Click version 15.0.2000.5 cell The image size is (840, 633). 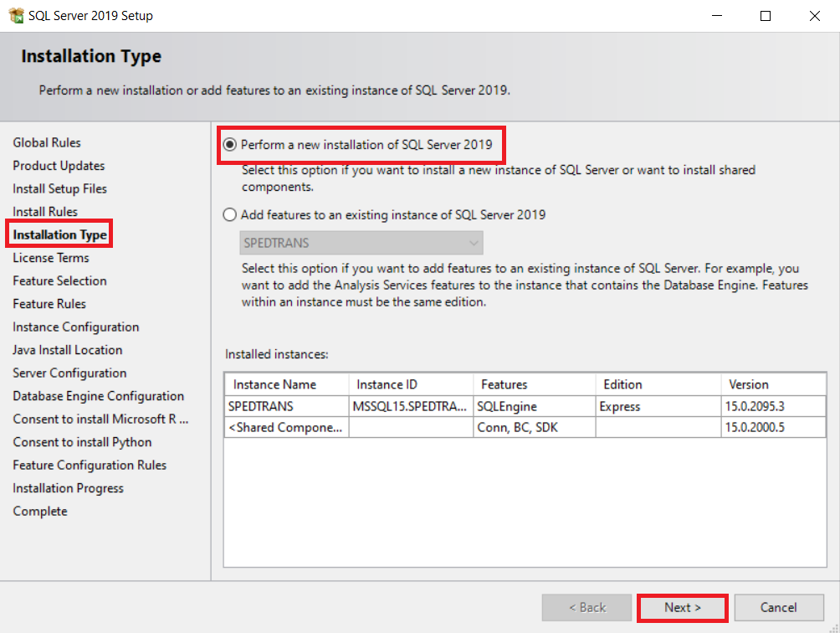click(x=773, y=427)
